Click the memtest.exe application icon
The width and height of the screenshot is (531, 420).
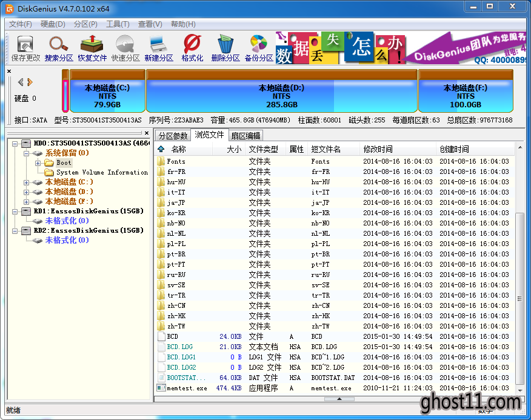point(161,388)
